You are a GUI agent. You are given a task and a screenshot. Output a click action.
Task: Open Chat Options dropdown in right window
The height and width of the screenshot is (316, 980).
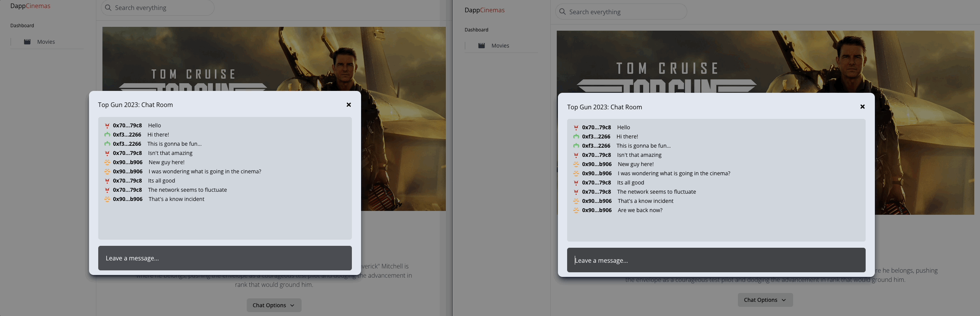(765, 300)
